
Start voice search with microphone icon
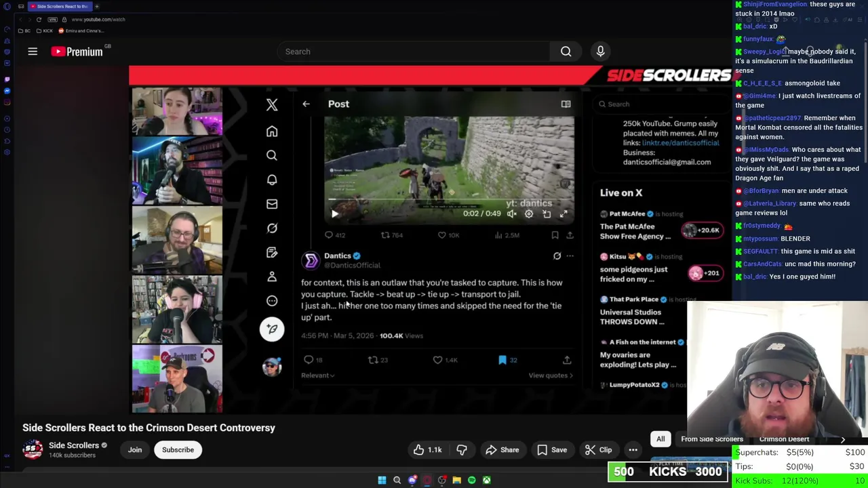pyautogui.click(x=600, y=52)
